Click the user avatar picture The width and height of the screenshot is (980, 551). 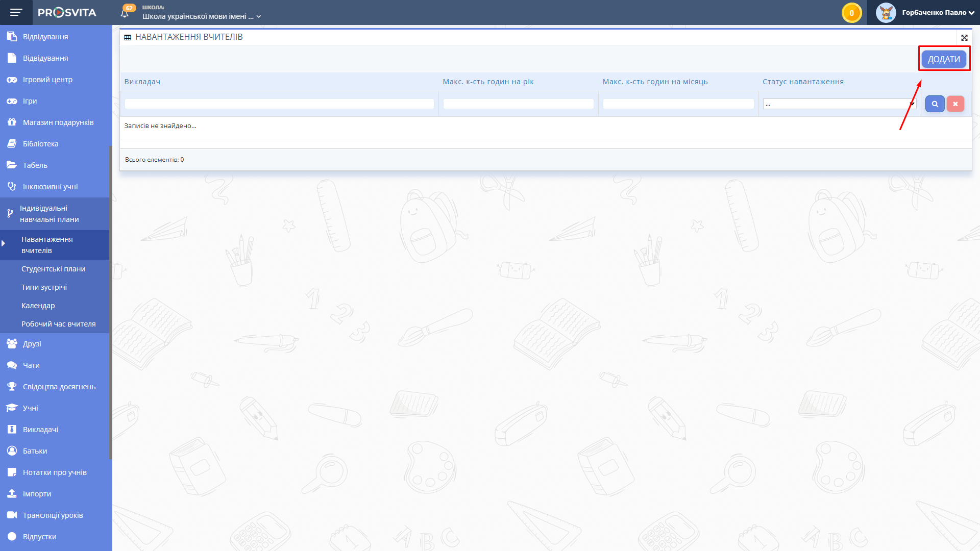click(x=886, y=13)
